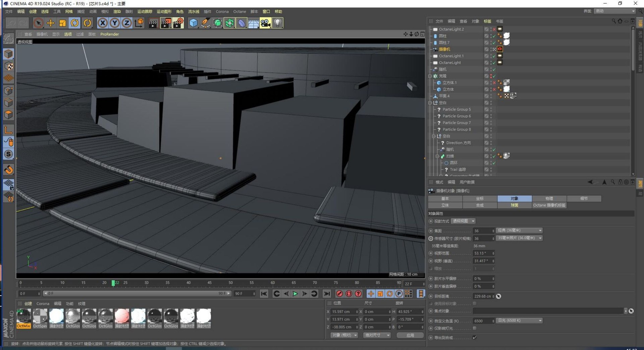The width and height of the screenshot is (644, 350).
Task: Select the red material swatch
Action: (x=122, y=316)
